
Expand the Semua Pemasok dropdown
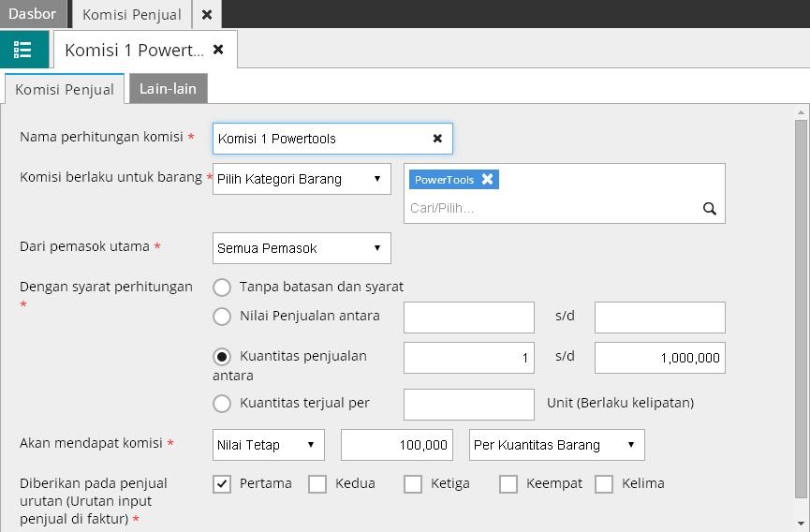pos(302,248)
